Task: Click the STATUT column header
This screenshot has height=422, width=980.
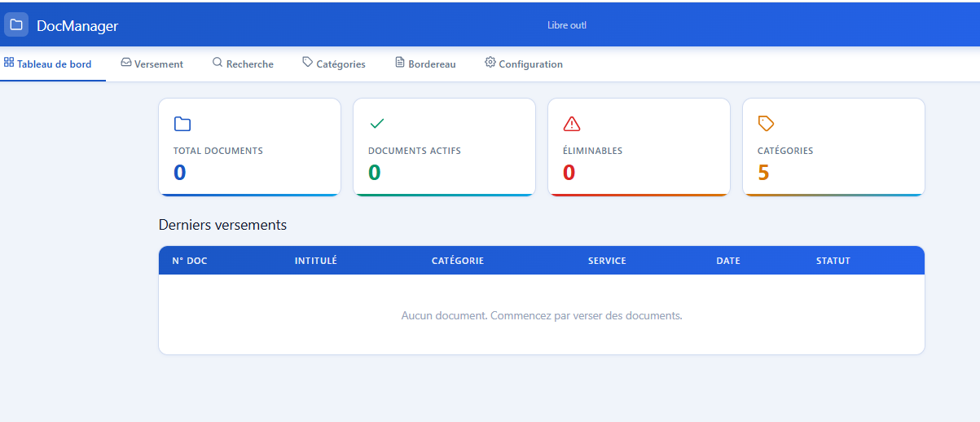Action: tap(833, 261)
